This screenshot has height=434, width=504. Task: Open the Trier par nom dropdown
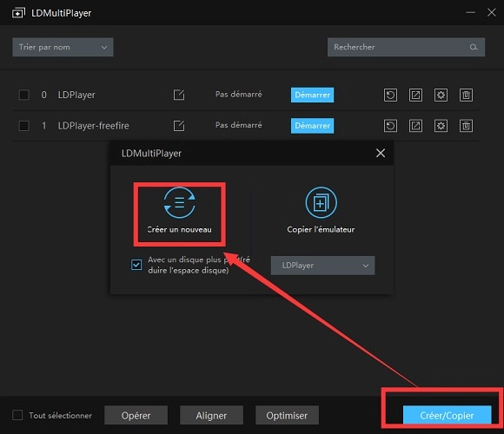click(63, 47)
